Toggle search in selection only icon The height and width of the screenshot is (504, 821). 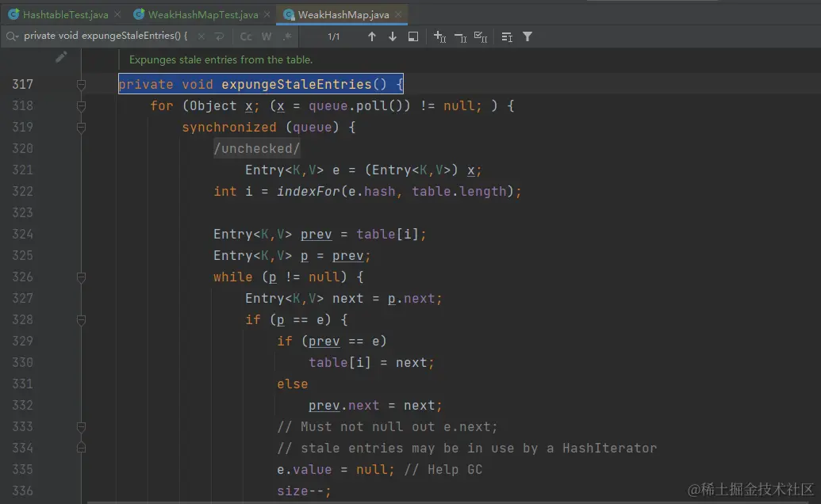507,37
